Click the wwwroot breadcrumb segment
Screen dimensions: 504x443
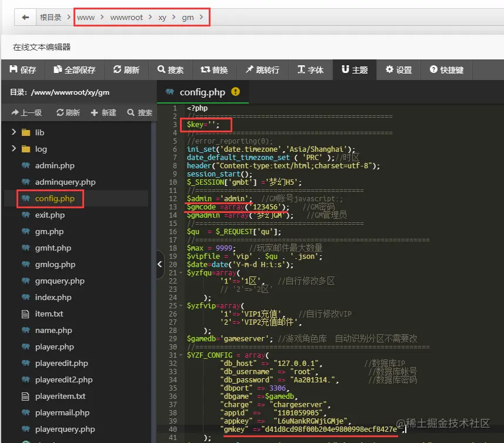click(126, 18)
